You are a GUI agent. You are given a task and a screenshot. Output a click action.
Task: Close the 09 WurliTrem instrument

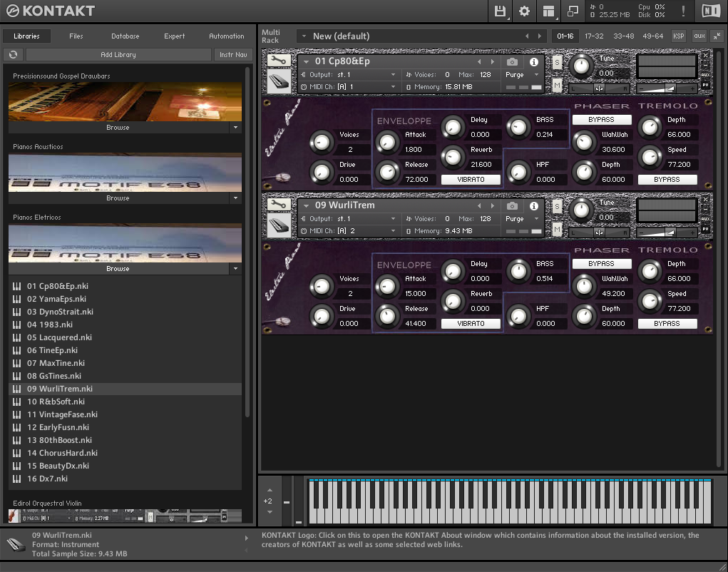pyautogui.click(x=706, y=199)
